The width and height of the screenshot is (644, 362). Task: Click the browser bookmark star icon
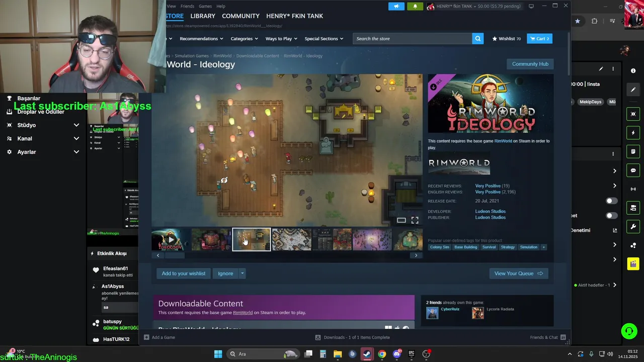tap(578, 21)
